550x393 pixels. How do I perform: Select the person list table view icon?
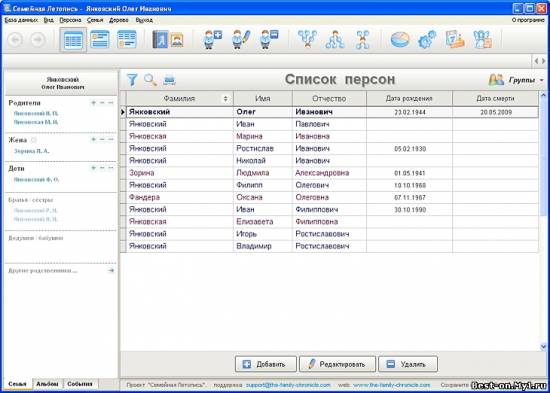pyautogui.click(x=73, y=40)
